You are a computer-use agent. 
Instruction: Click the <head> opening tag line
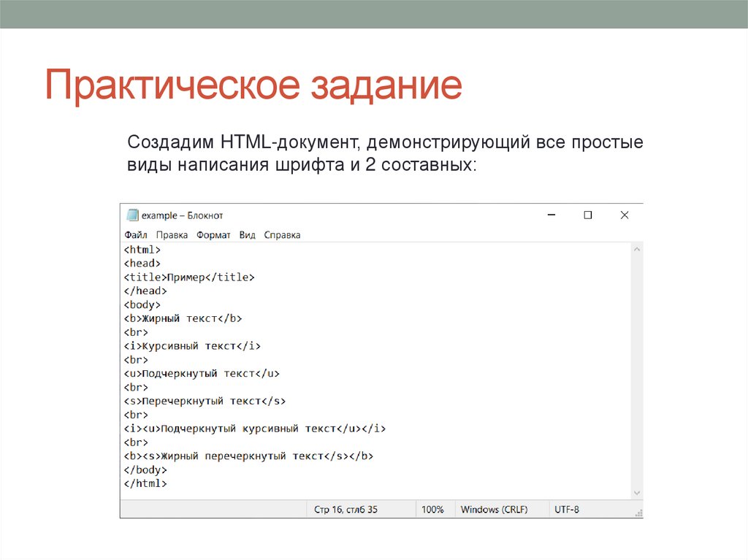coord(142,264)
